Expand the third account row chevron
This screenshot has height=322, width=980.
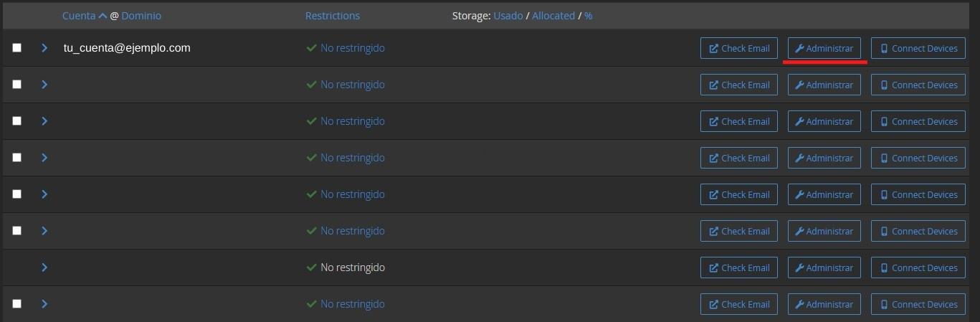click(x=44, y=121)
